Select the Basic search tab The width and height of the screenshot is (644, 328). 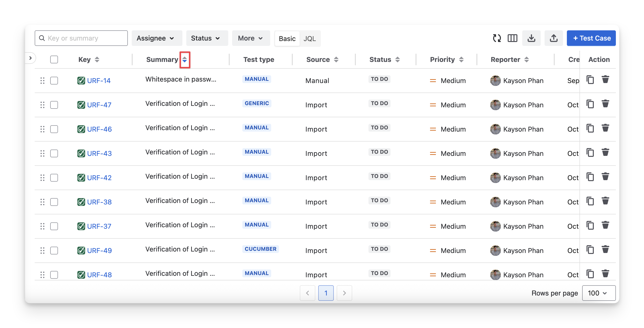[x=287, y=39]
